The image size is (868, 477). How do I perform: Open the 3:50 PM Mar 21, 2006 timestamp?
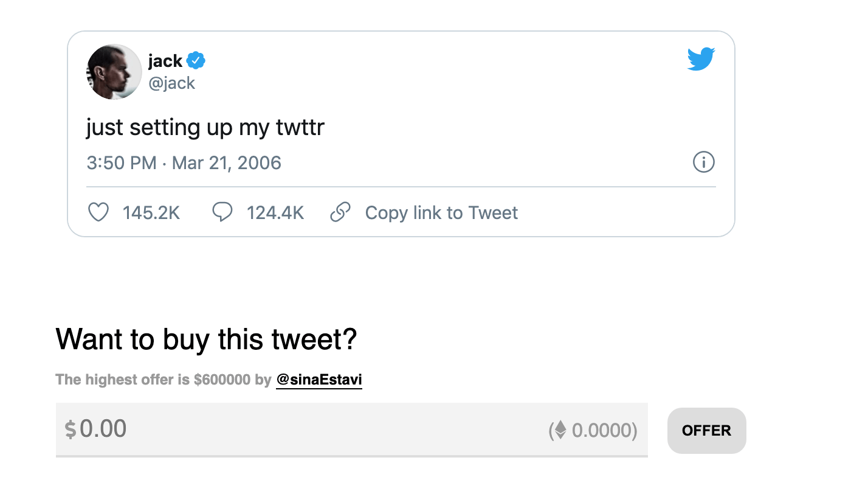(x=184, y=163)
